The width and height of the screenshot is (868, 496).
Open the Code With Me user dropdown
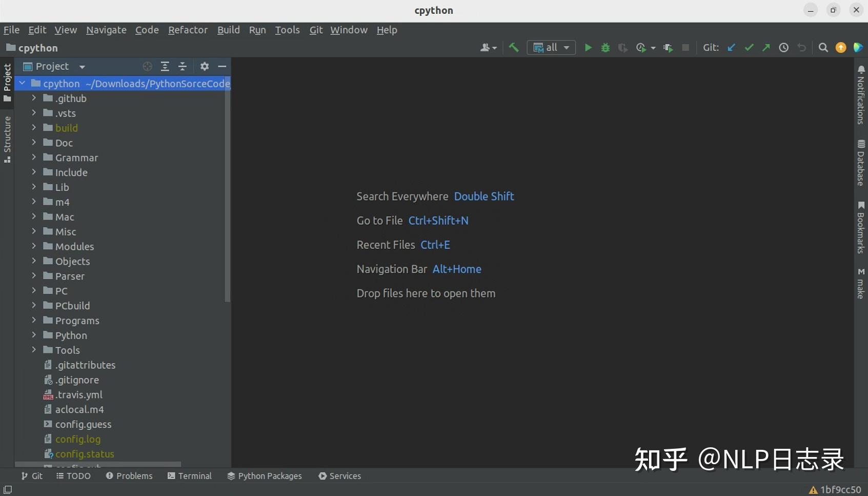point(488,48)
